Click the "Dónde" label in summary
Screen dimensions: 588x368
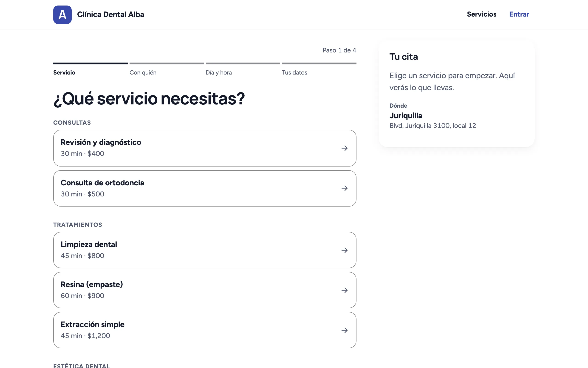pos(398,106)
